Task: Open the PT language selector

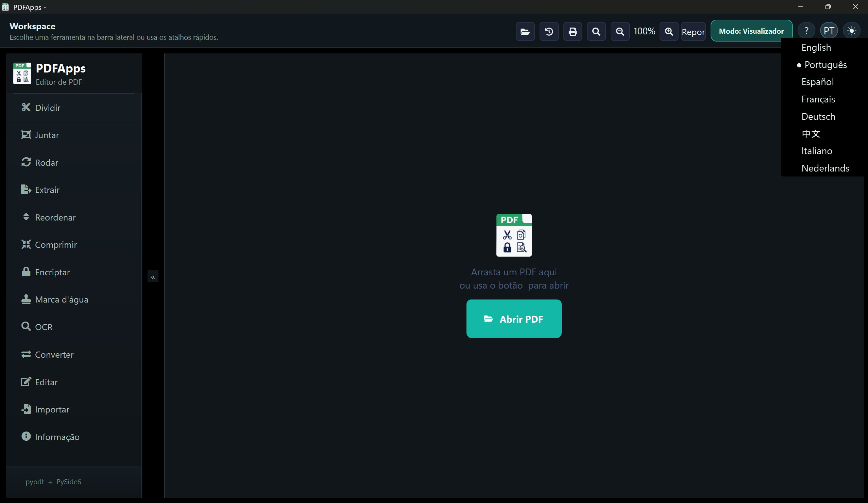Action: (x=829, y=31)
